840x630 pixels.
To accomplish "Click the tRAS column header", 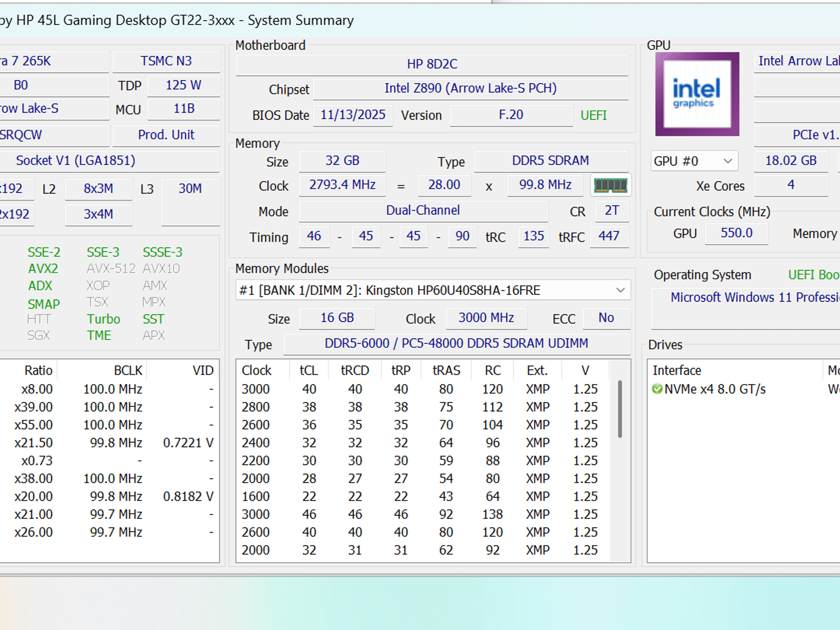I will click(x=446, y=370).
